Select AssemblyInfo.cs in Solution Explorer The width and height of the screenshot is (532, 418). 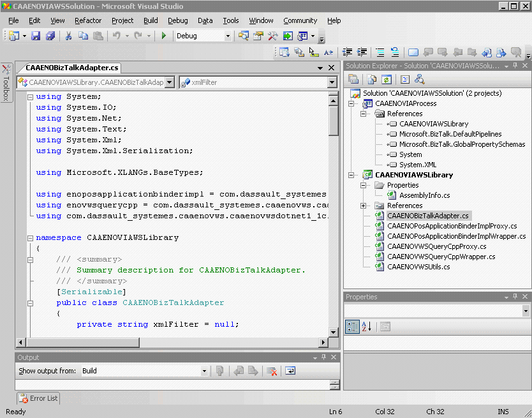pos(424,195)
